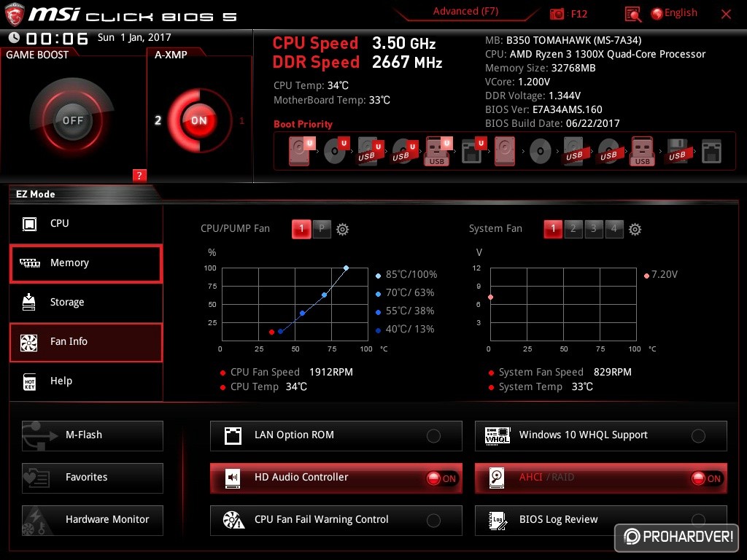This screenshot has height=560, width=747.
Task: Click the BIOS Ver E7A34AMS.160 text
Action: point(543,109)
